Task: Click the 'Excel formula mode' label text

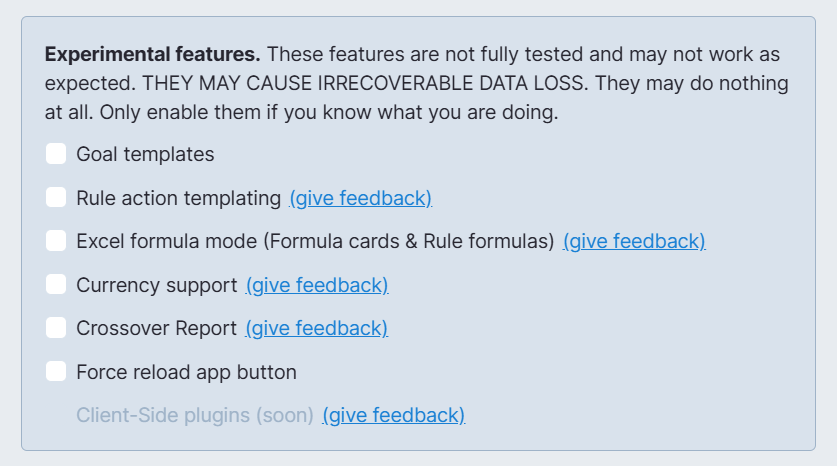Action: tap(315, 241)
